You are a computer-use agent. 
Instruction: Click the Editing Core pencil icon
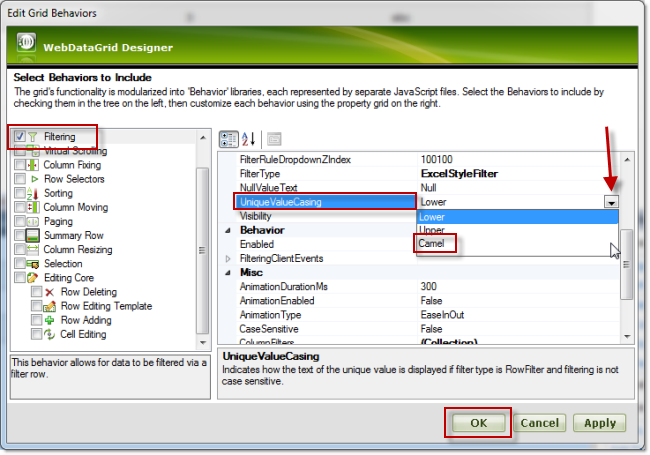[x=36, y=277]
